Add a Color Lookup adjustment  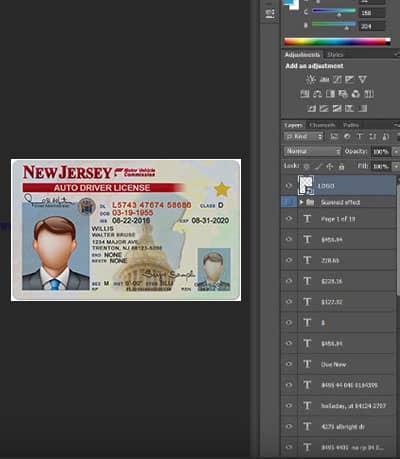click(369, 94)
